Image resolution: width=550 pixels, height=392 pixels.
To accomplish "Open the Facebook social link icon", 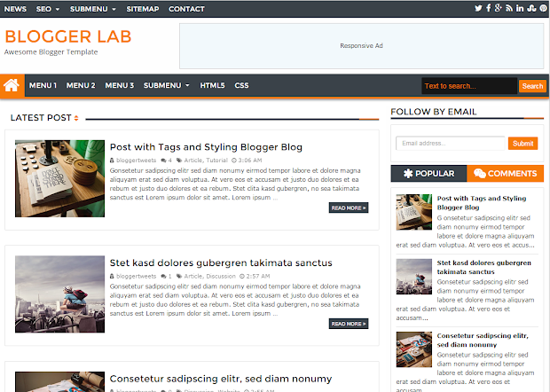I will pyautogui.click(x=488, y=8).
